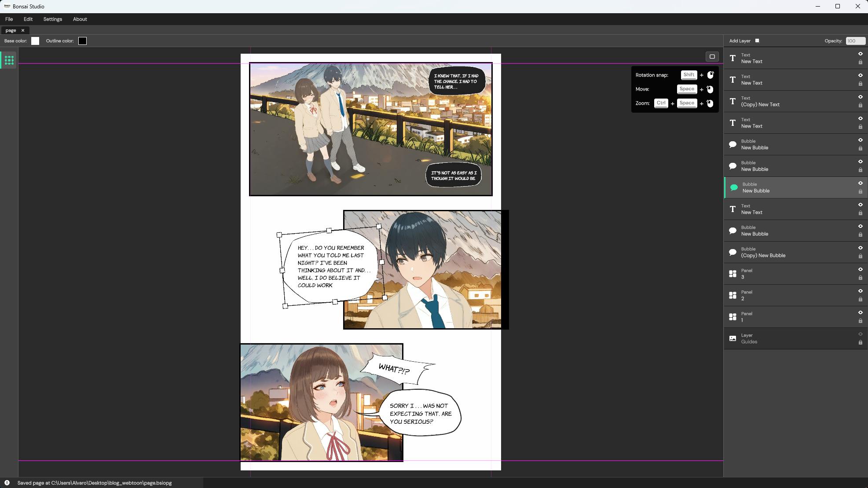This screenshot has width=868, height=488.
Task: Click the IT'S NOT AS EASY black bubble
Action: [454, 176]
